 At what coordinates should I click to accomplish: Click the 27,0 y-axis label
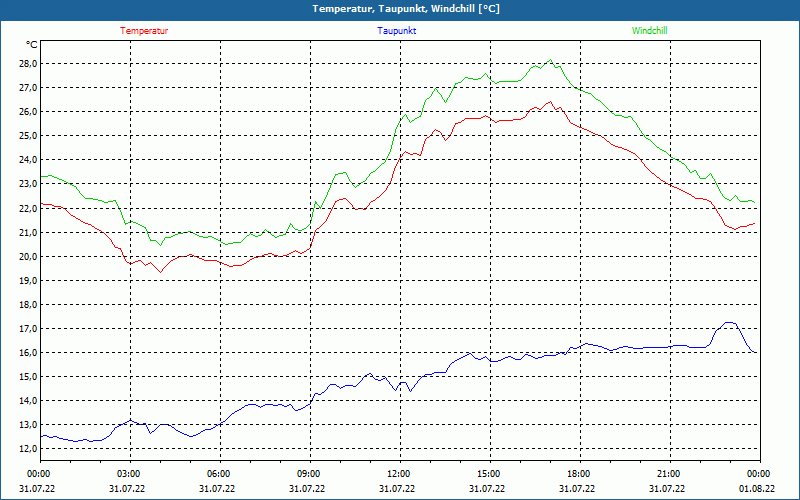click(28, 88)
